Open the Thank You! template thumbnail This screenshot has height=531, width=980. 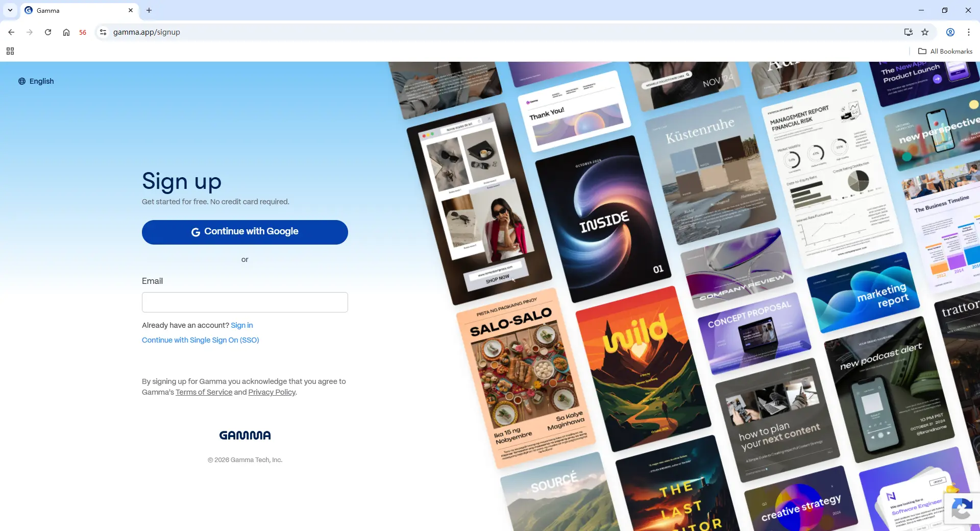574,112
